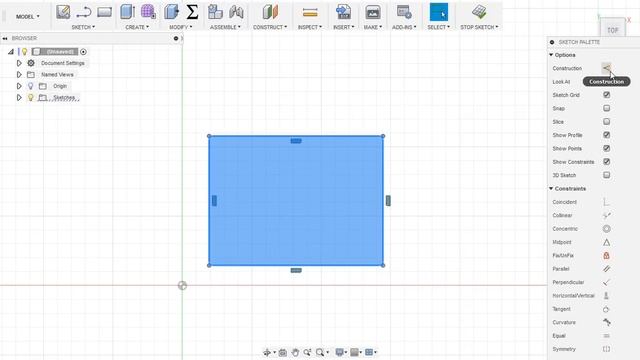This screenshot has height=360, width=640.
Task: Expand the Named Views tree node
Action: (x=19, y=75)
